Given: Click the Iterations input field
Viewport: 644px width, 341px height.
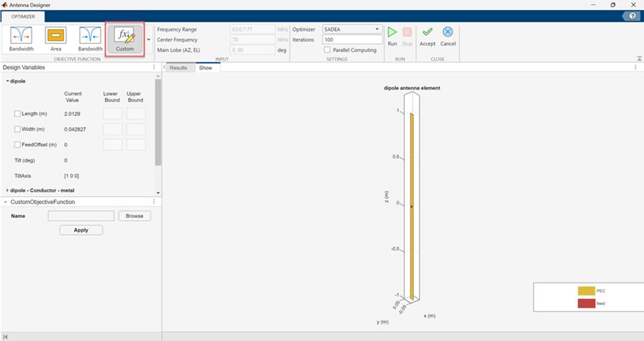Looking at the screenshot, I should [x=352, y=39].
